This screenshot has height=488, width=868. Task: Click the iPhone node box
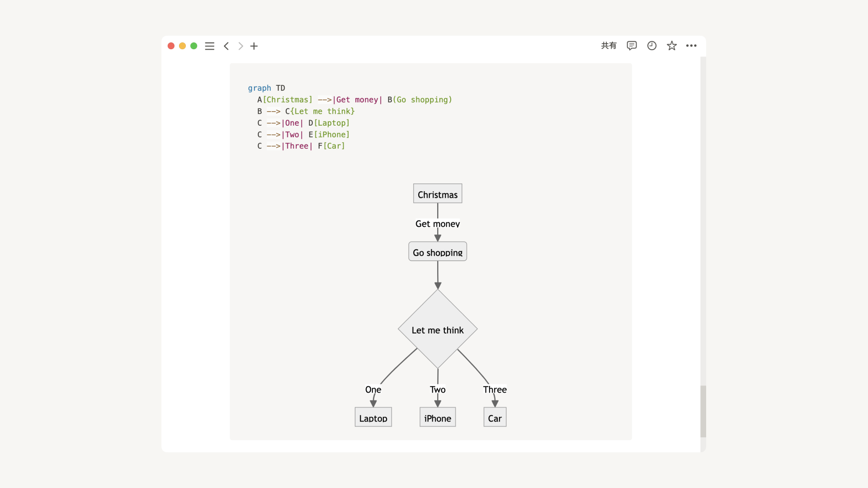pyautogui.click(x=437, y=418)
